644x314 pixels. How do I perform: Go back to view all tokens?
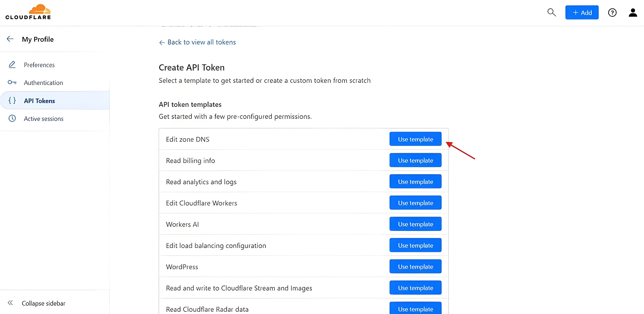[x=198, y=42]
